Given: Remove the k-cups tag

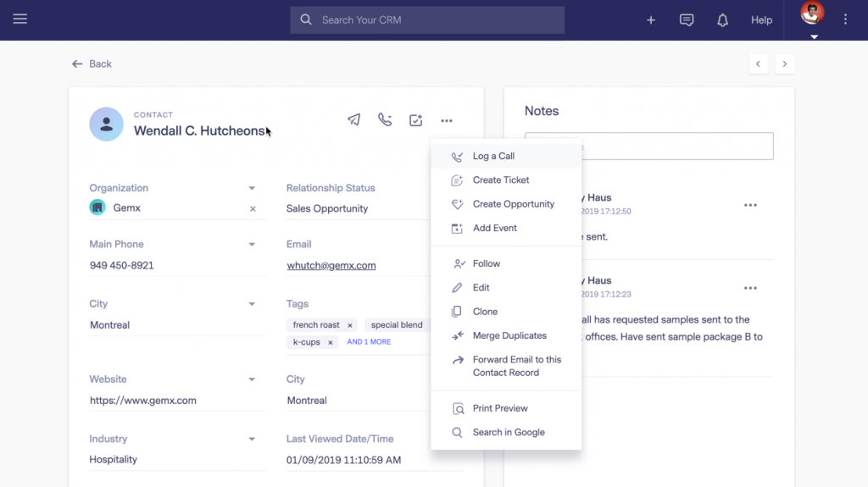Looking at the screenshot, I should coord(331,342).
